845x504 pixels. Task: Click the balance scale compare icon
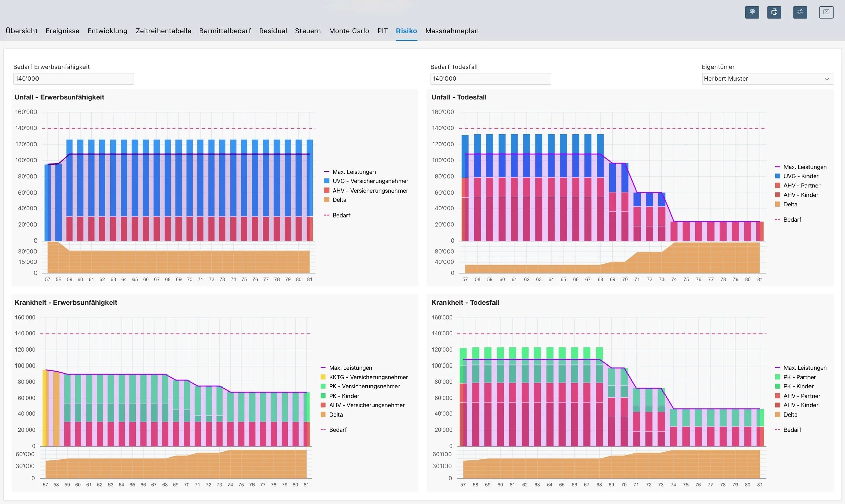[x=752, y=12]
